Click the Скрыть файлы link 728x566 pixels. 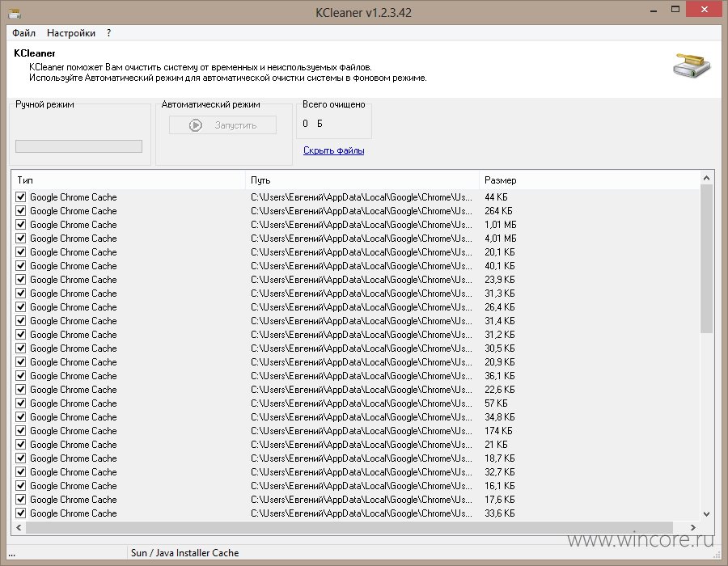(x=334, y=150)
